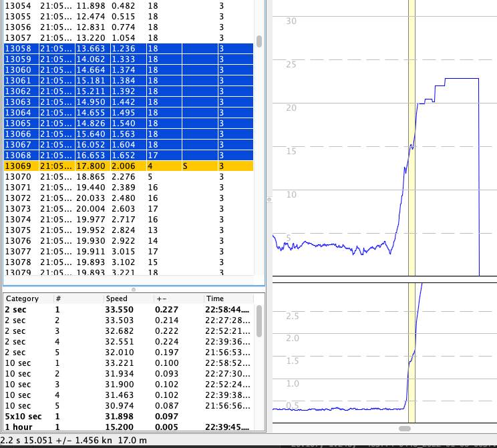Click the # rank column header
Screen dimensions: 497x448
[x=58, y=298]
